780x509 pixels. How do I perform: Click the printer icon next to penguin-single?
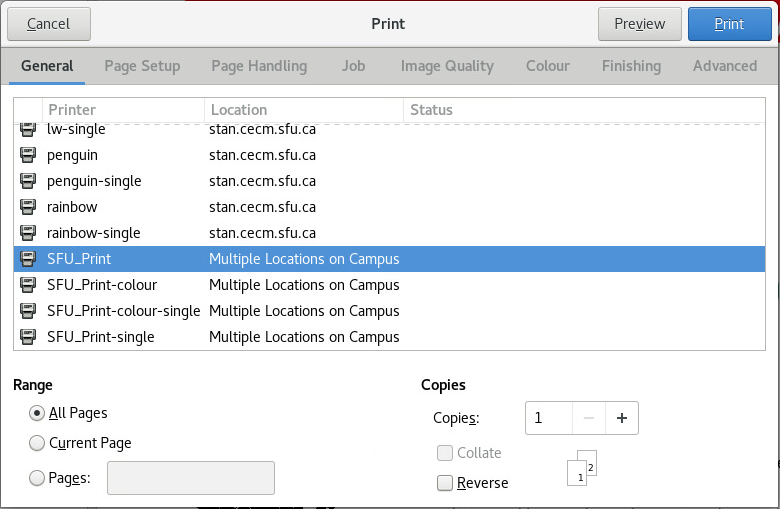tap(28, 181)
